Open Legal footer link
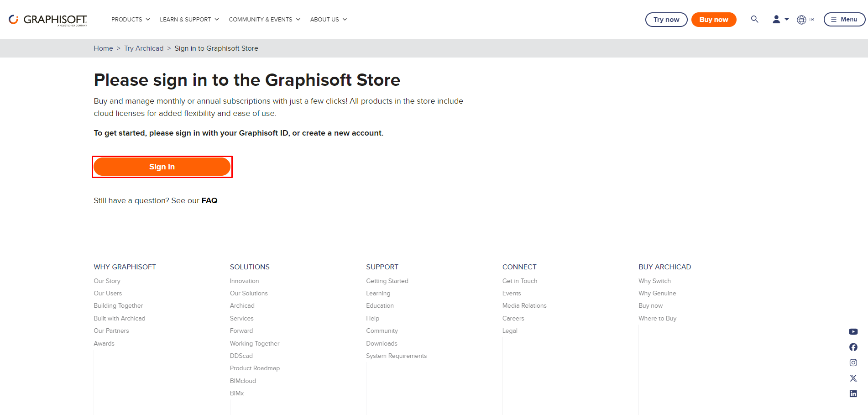 click(510, 331)
